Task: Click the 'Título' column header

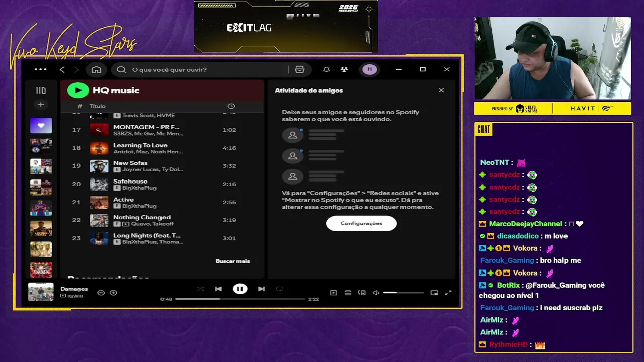Action: tap(98, 106)
